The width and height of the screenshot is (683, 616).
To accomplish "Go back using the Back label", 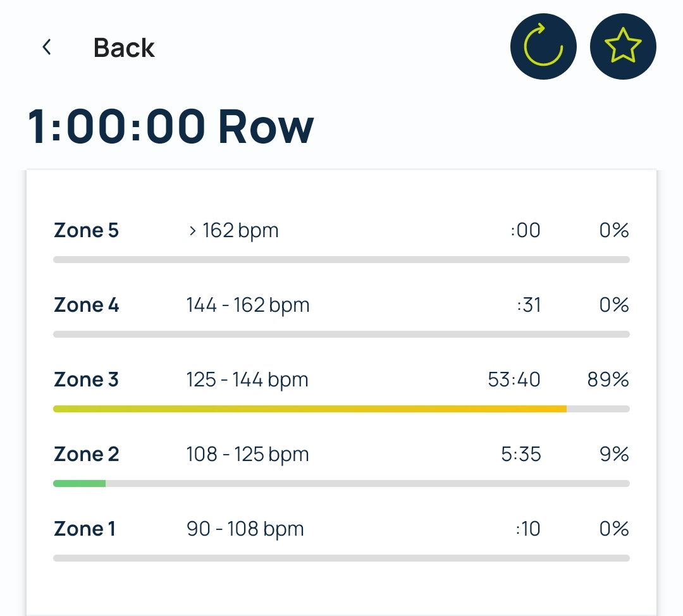I will pyautogui.click(x=124, y=47).
